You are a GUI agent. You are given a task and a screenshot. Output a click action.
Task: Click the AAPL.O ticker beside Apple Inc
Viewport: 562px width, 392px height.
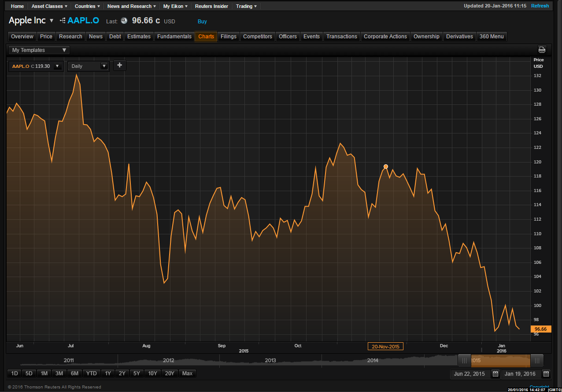pos(83,21)
